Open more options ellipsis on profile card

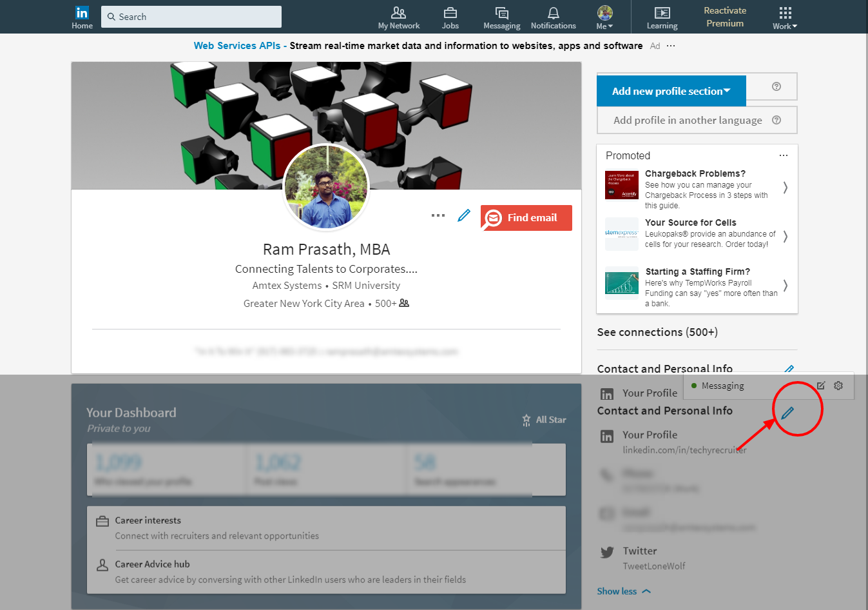(438, 215)
